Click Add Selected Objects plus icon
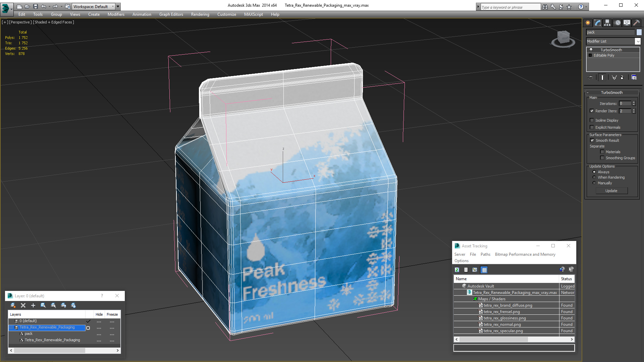This screenshot has height=362, width=644. coord(33,305)
